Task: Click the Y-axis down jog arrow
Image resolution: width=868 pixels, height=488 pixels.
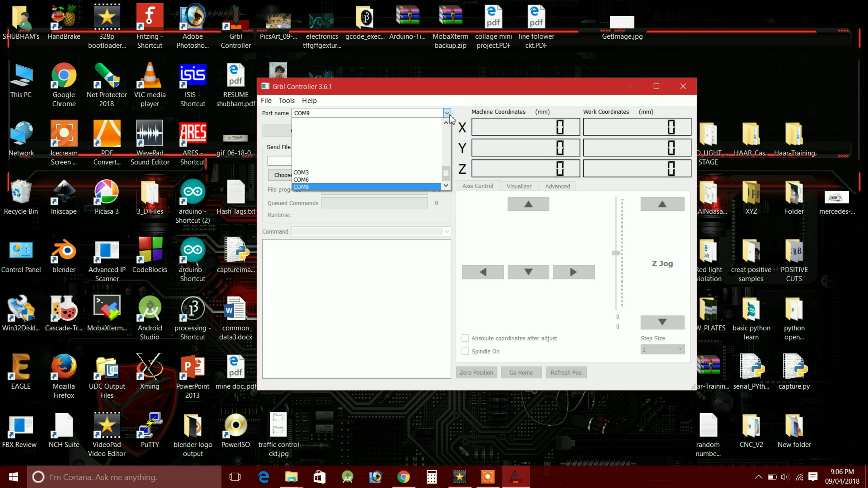Action: coord(528,272)
